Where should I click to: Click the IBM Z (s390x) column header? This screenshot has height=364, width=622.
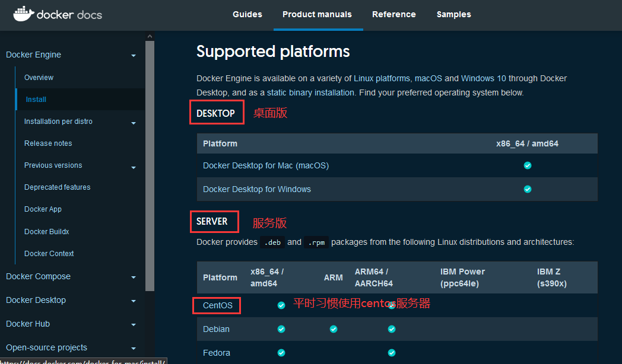click(x=552, y=277)
